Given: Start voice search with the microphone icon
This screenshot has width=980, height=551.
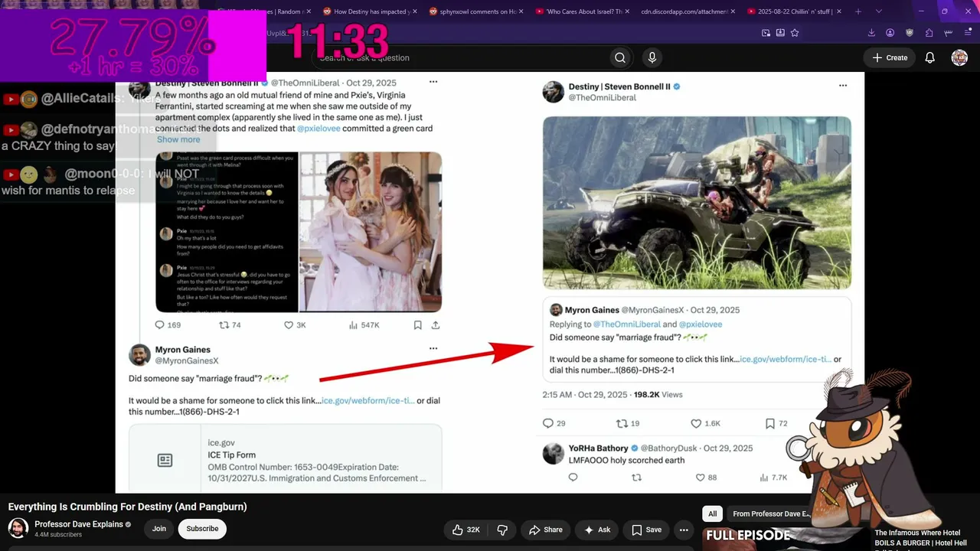Looking at the screenshot, I should pos(652,57).
